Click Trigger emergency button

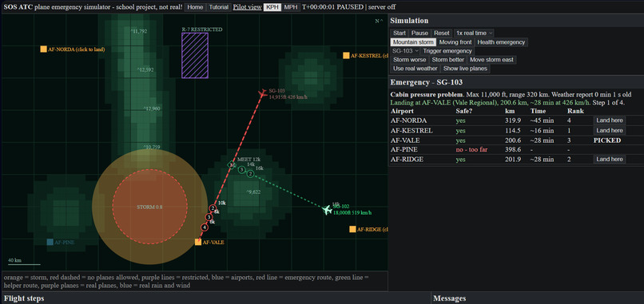tap(447, 51)
